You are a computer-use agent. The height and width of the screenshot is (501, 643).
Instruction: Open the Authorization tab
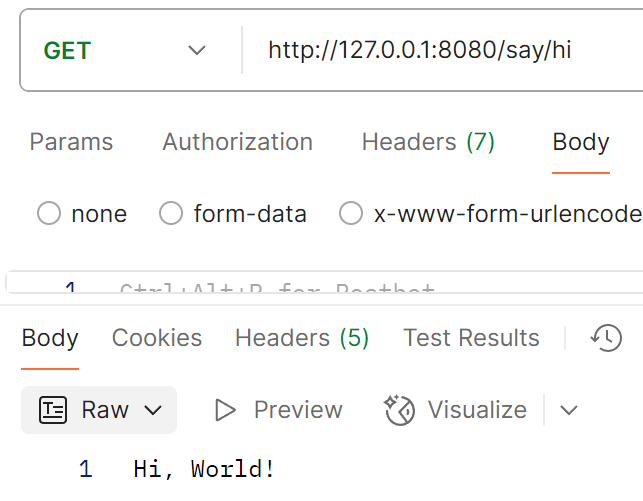tap(237, 142)
